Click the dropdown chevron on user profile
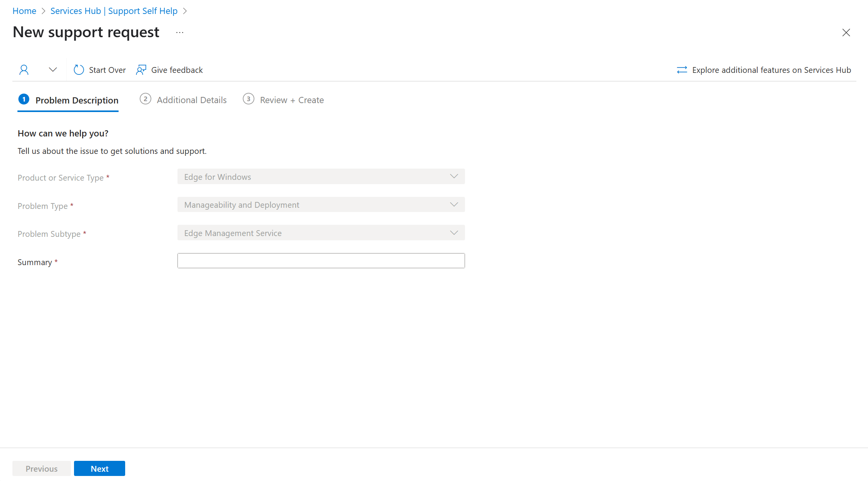This screenshot has height=481, width=868. point(52,70)
